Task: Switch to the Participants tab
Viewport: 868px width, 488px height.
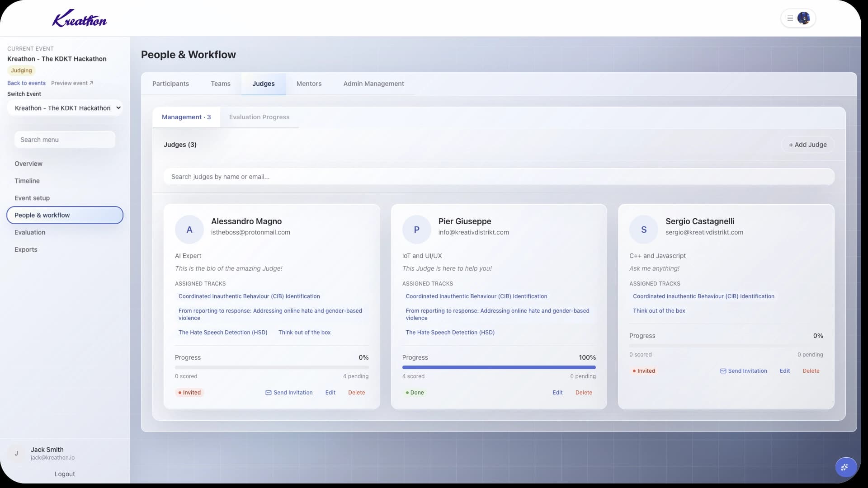Action: pyautogui.click(x=170, y=84)
